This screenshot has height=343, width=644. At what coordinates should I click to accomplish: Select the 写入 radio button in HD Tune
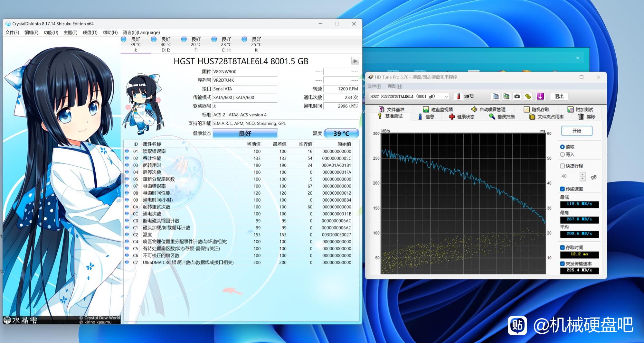(x=562, y=154)
